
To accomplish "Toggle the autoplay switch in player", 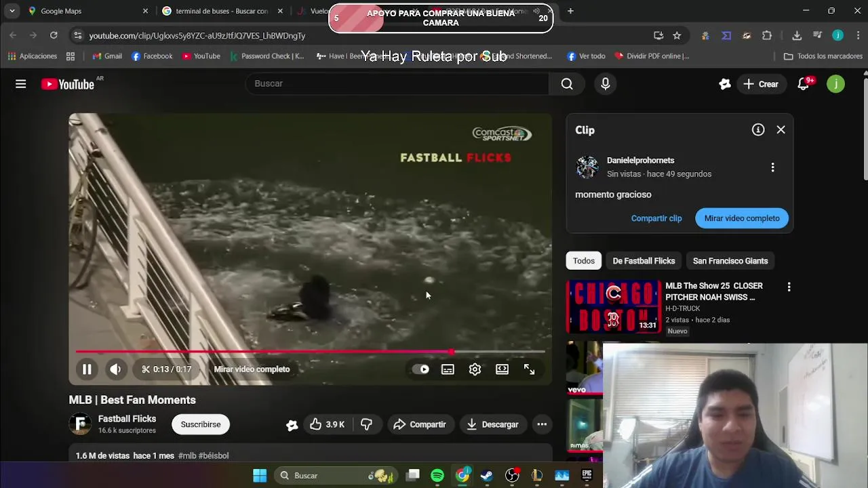I will tap(420, 369).
